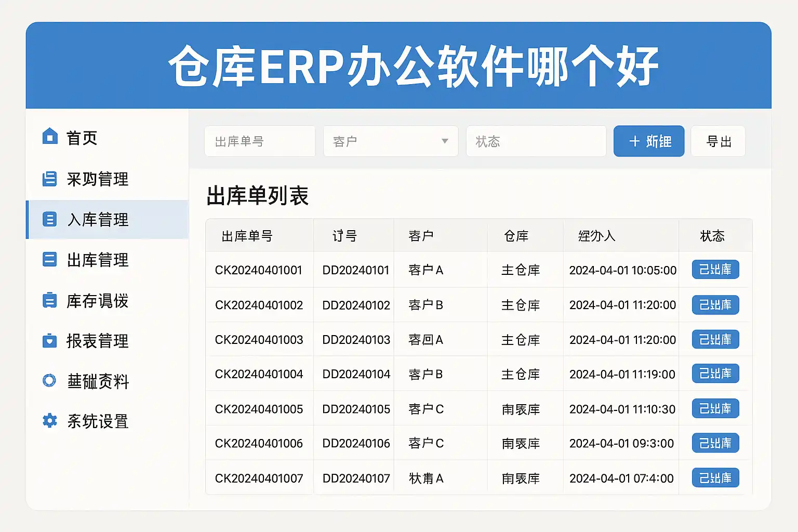
Task: Click the home icon beside 首页
Action: point(50,137)
